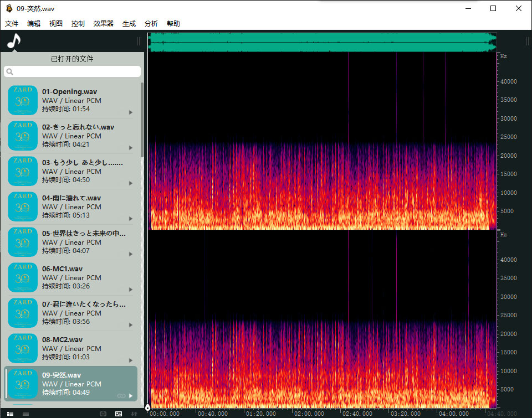Click 5000 on the lower frequency scale
The image size is (532, 418).
coord(507,389)
